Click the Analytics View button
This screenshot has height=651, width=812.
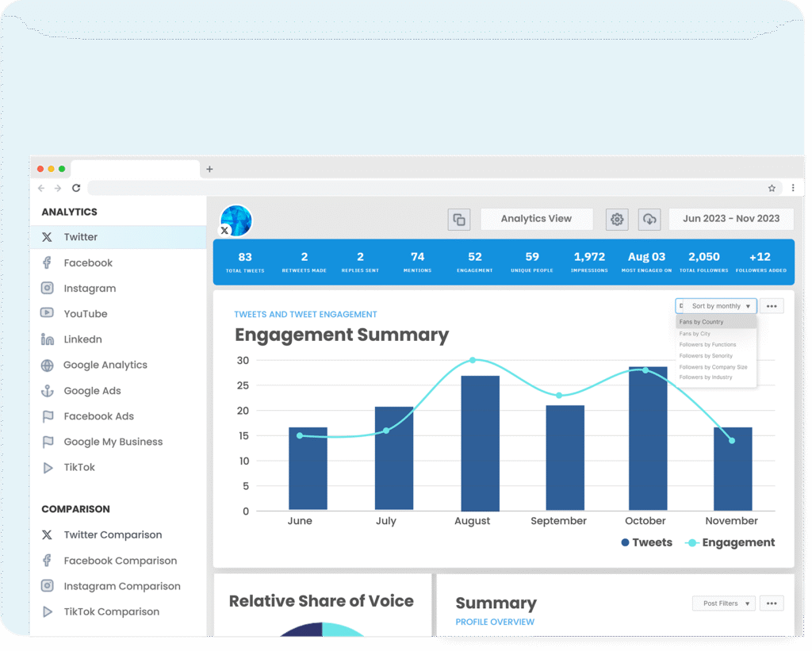pos(536,219)
